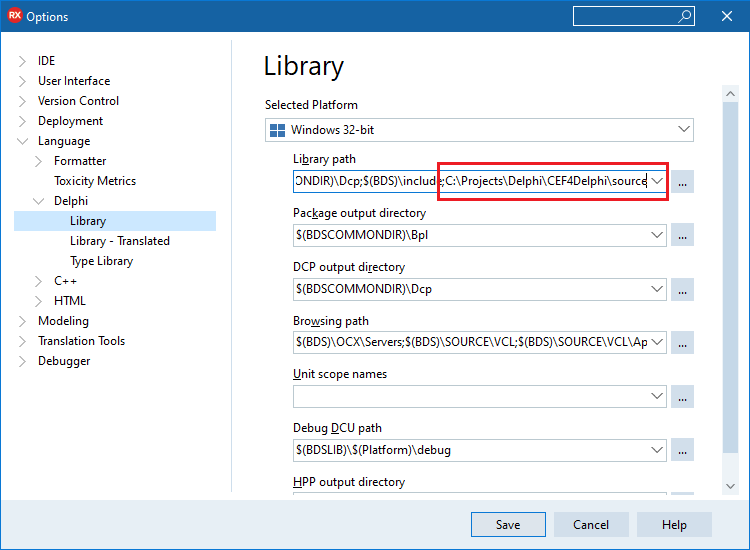Click the scrollbar down arrow

click(730, 486)
